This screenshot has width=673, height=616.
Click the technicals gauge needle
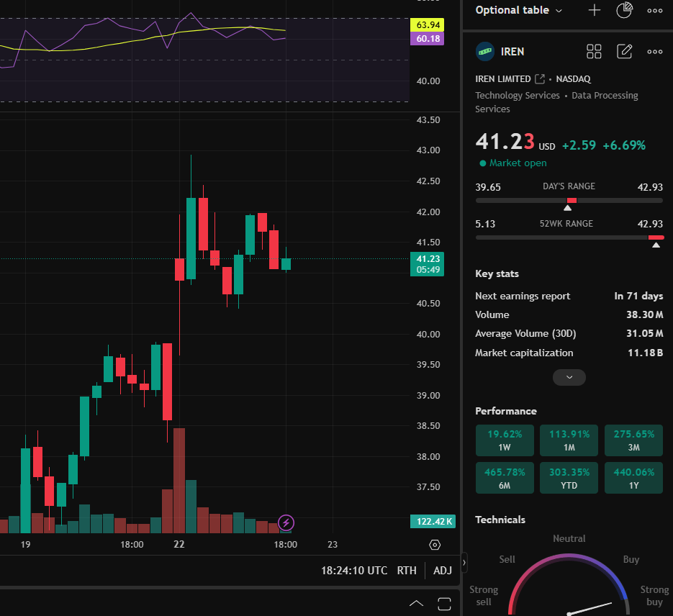coord(590,608)
